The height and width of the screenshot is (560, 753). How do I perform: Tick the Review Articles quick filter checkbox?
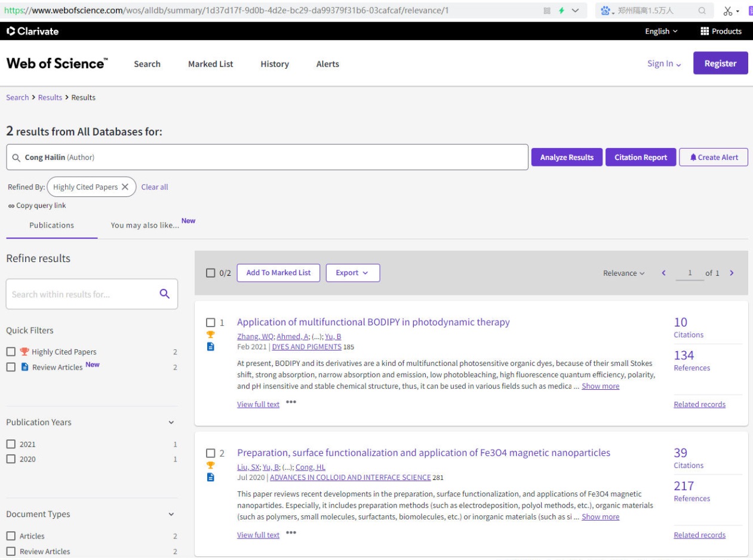point(10,367)
